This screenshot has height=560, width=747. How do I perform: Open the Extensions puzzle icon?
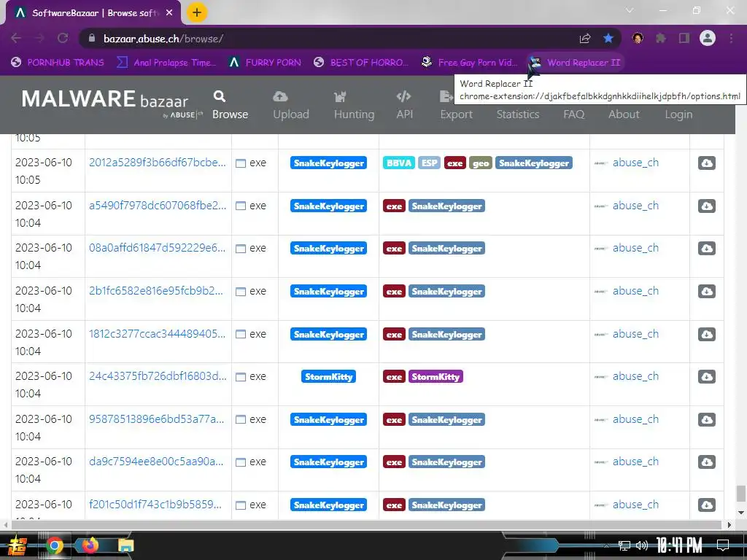click(x=661, y=38)
